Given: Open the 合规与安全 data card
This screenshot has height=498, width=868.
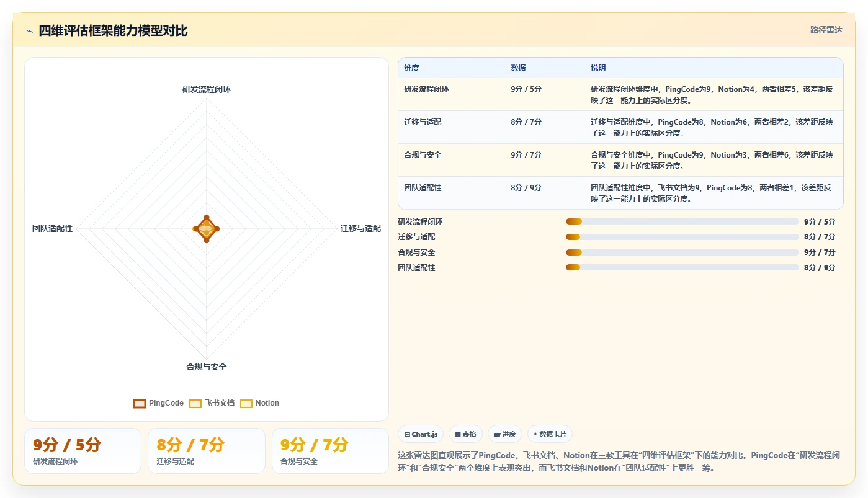Looking at the screenshot, I should tap(330, 451).
